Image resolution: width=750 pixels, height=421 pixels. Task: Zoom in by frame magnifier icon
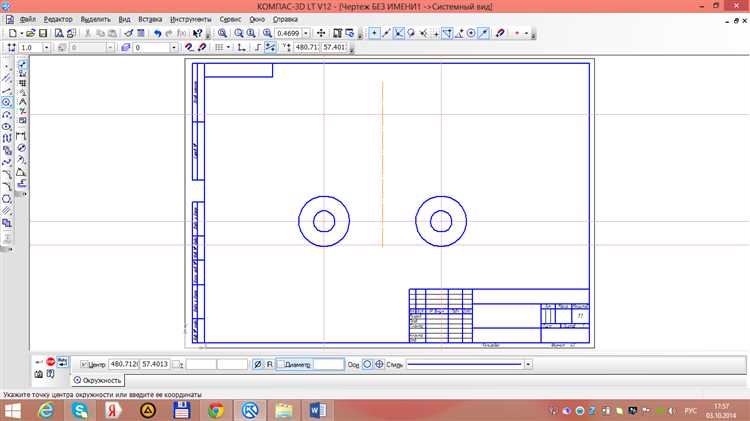pos(222,33)
